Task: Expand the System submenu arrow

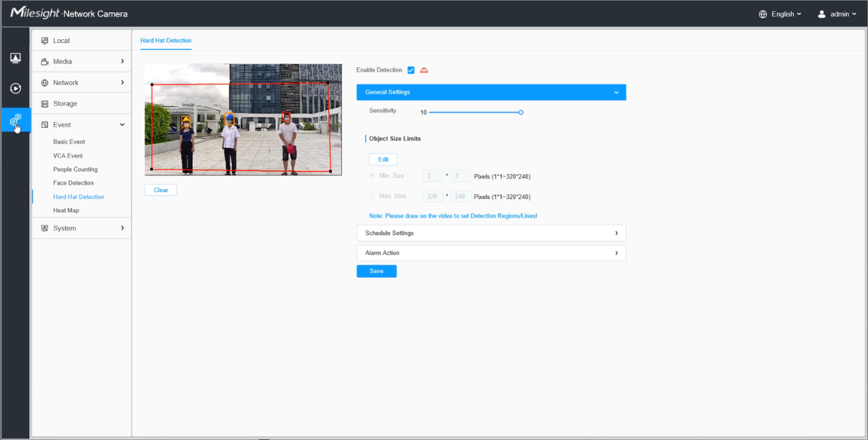Action: tap(122, 228)
